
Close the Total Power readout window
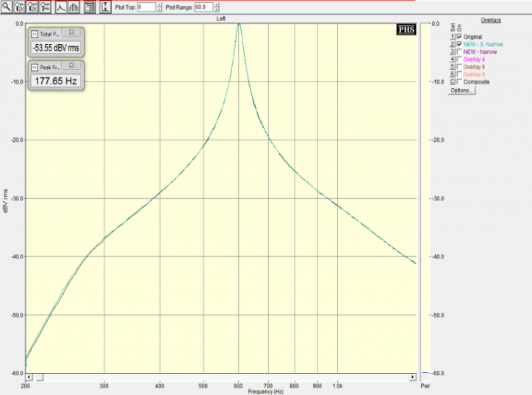tap(71, 33)
